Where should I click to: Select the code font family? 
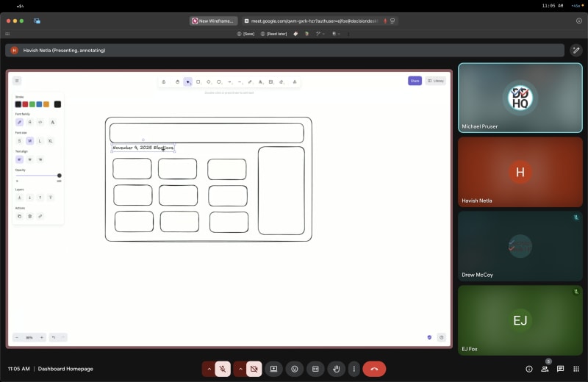(40, 122)
